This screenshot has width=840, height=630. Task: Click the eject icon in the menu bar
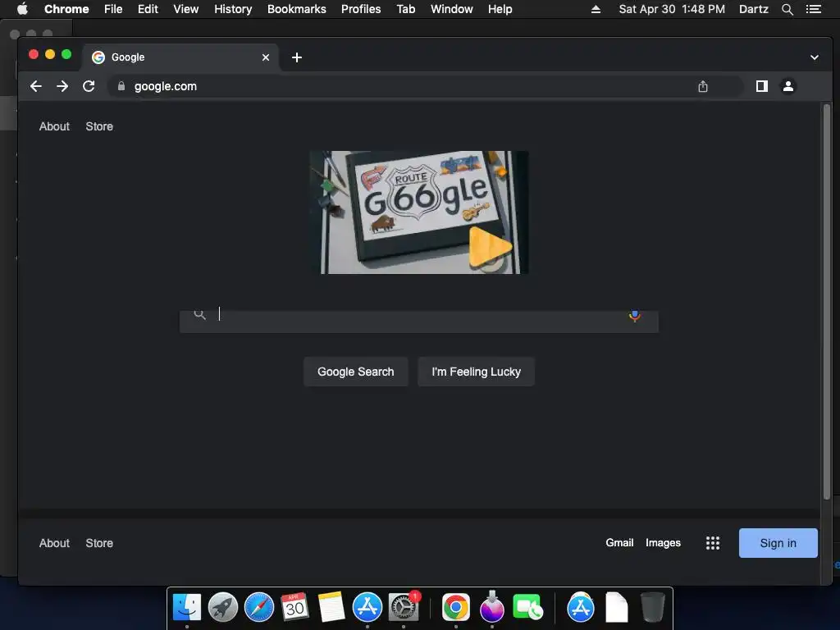(x=596, y=10)
